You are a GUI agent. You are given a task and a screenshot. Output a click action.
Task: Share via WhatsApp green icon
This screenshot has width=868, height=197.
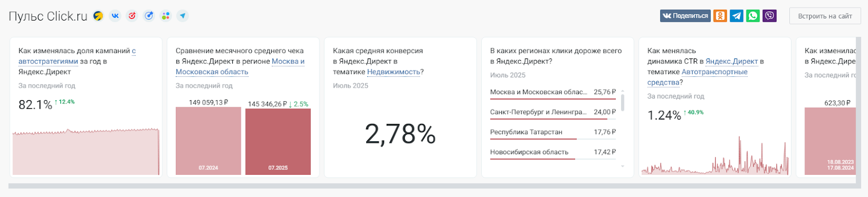tap(752, 16)
